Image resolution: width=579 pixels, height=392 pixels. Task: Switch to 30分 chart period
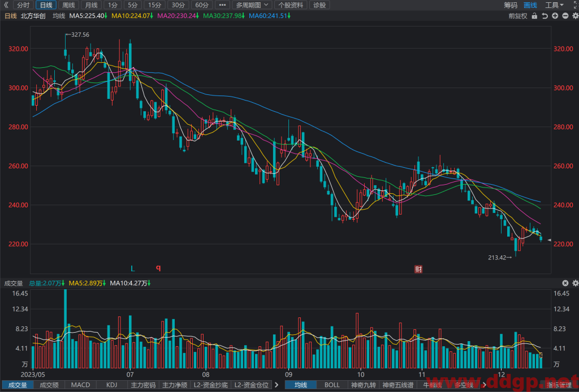coord(178,5)
